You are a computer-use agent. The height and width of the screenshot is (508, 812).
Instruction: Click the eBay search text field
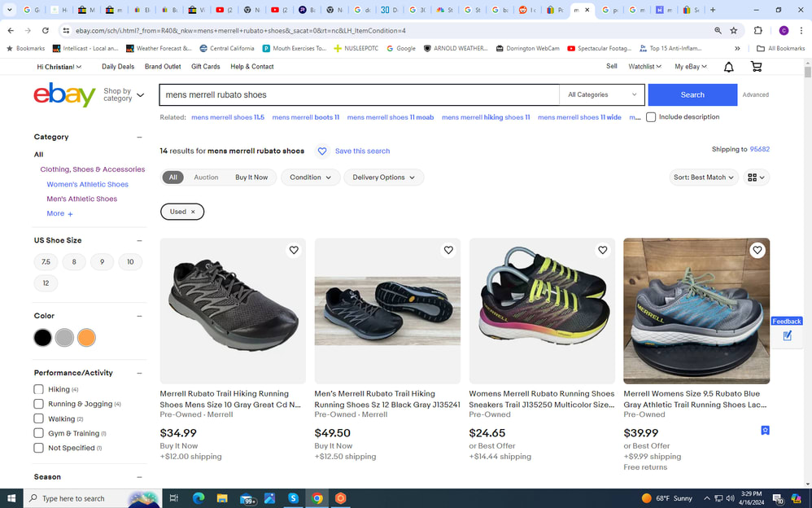[x=360, y=95]
